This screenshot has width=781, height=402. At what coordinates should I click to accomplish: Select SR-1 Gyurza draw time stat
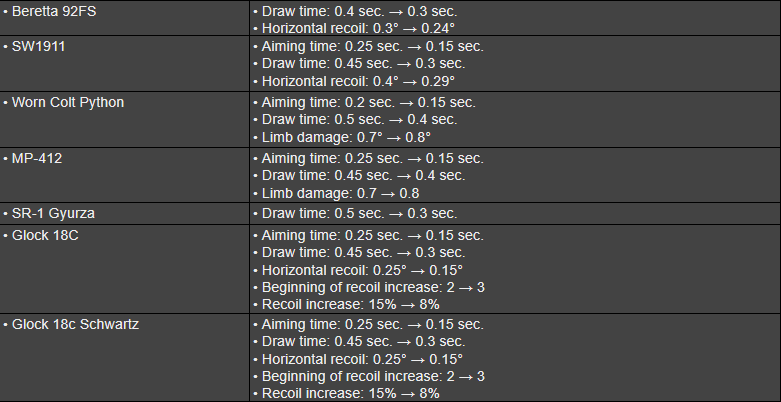pos(358,214)
